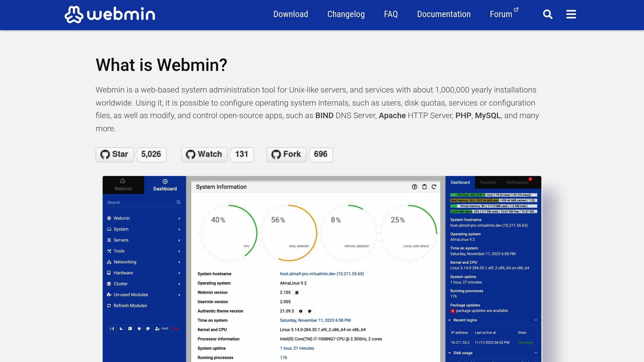This screenshot has height=362, width=644.
Task: Click the 56% real memory gauge
Action: 289,233
